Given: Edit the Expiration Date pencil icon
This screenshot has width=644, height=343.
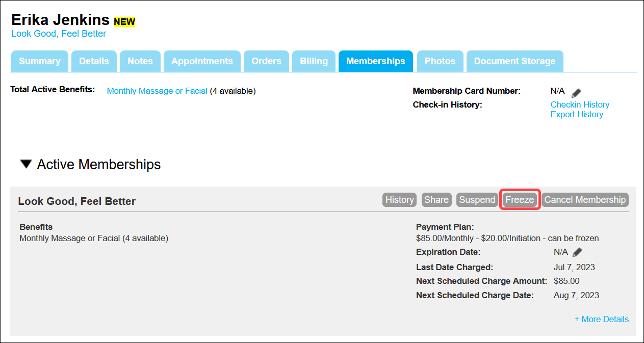Looking at the screenshot, I should pos(577,252).
